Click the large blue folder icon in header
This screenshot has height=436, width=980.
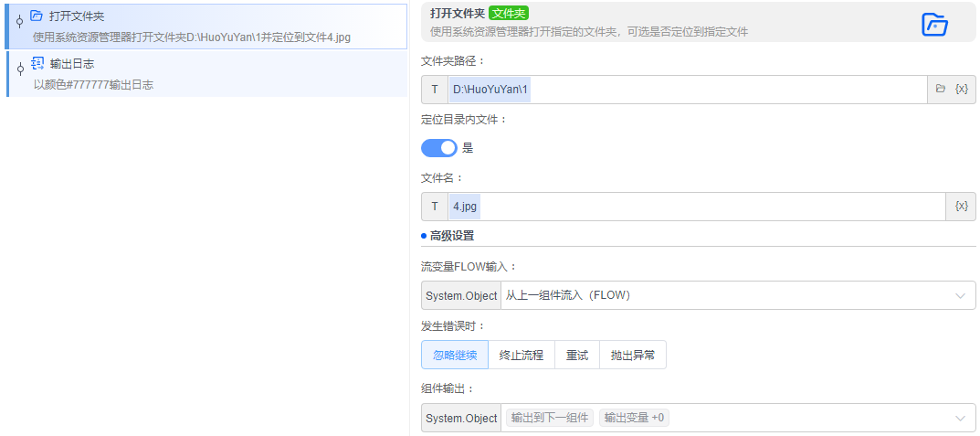click(x=933, y=25)
